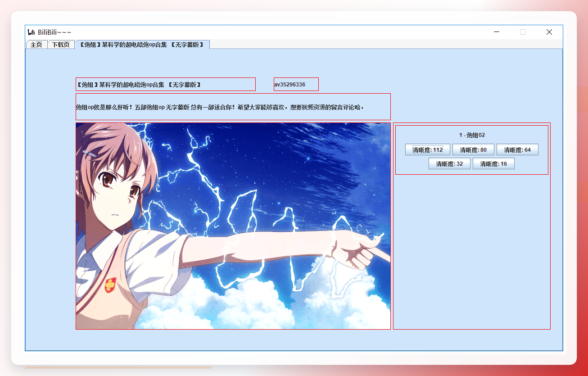Image resolution: width=588 pixels, height=376 pixels.
Task: Choose 清晰度: 112 quality button
Action: [428, 150]
